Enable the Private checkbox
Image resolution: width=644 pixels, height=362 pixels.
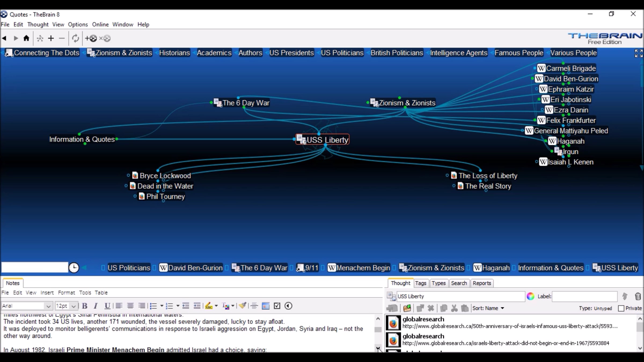point(621,308)
